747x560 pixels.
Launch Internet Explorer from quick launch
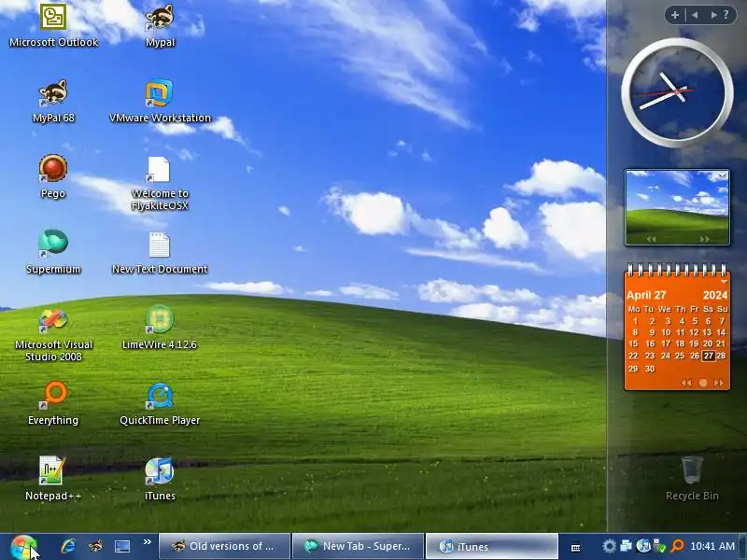point(68,546)
